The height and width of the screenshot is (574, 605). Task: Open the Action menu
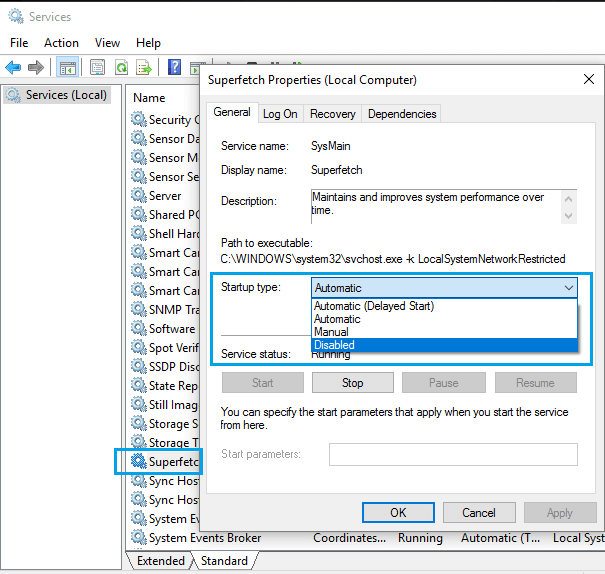61,43
